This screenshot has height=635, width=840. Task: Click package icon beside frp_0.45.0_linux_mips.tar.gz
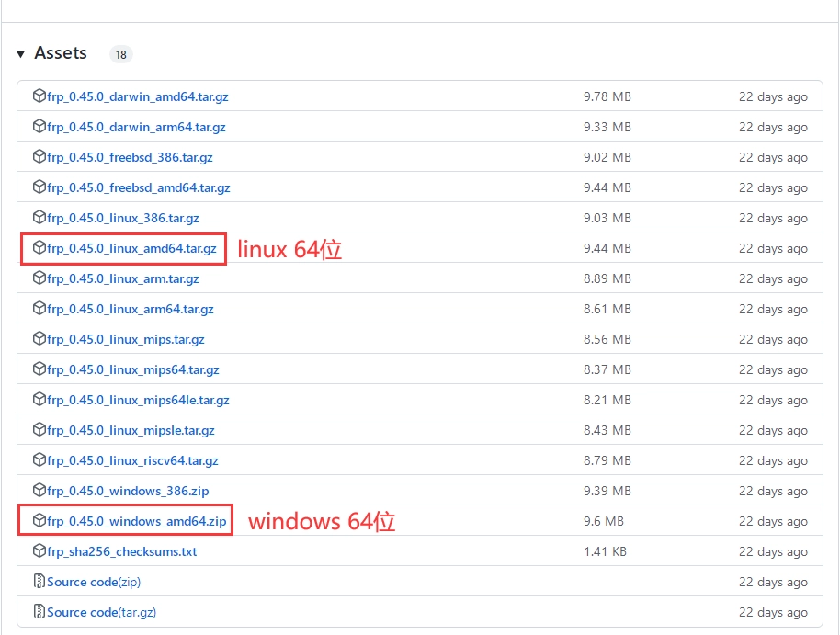[40, 339]
